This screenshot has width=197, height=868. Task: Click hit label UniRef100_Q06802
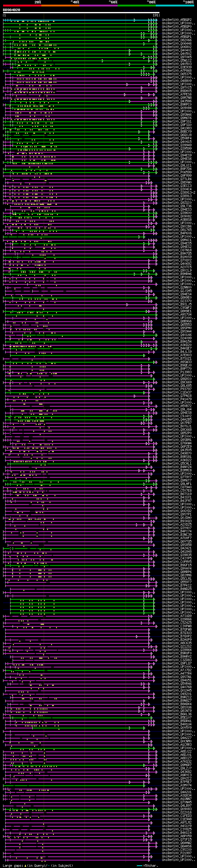tap(176, 47)
